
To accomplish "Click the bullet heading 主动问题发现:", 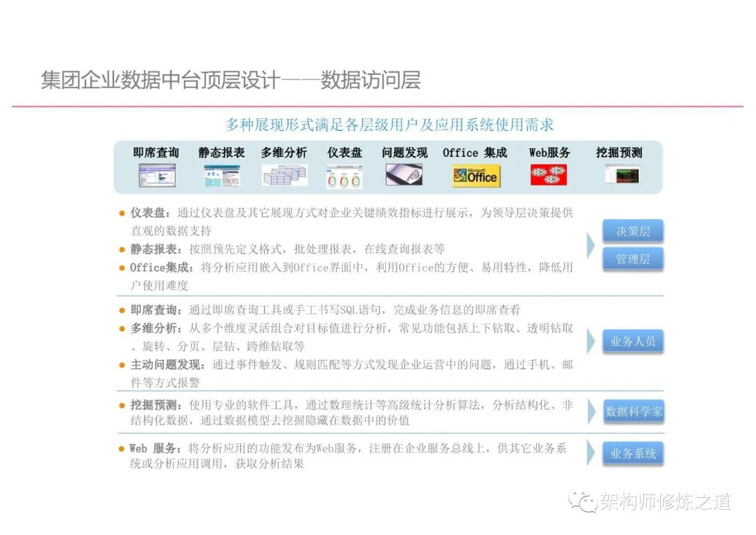I will click(x=168, y=364).
